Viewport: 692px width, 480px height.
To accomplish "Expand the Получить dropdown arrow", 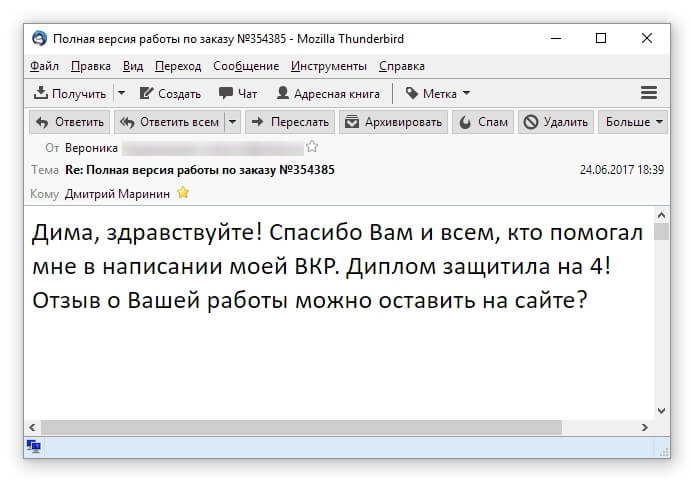I will point(121,94).
